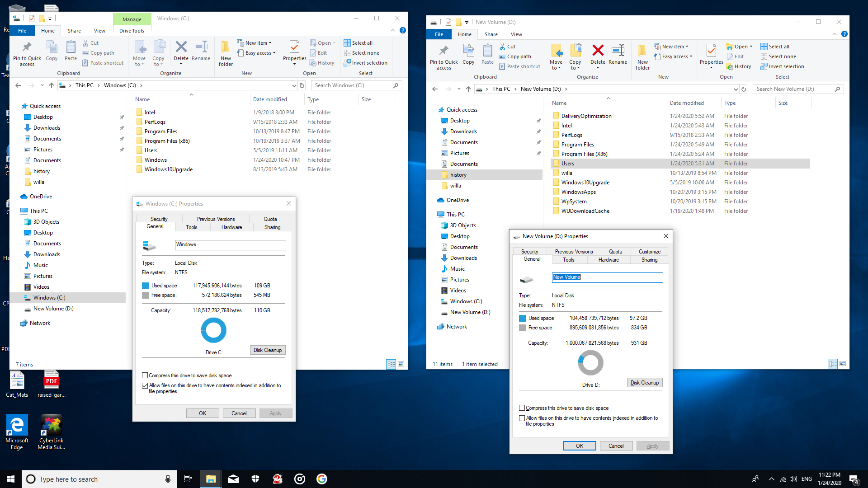This screenshot has height=488, width=868.
Task: Click Cancel in New Volume (D:) Properties
Action: click(616, 446)
